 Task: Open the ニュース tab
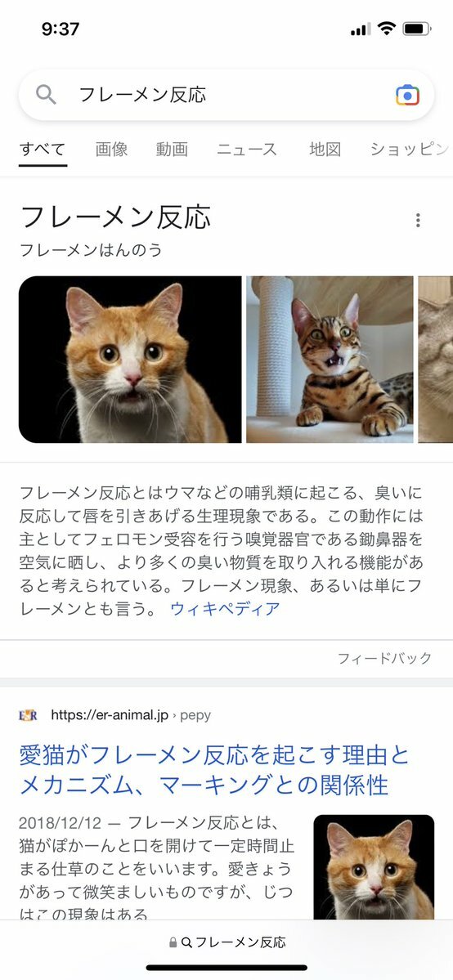[247, 150]
